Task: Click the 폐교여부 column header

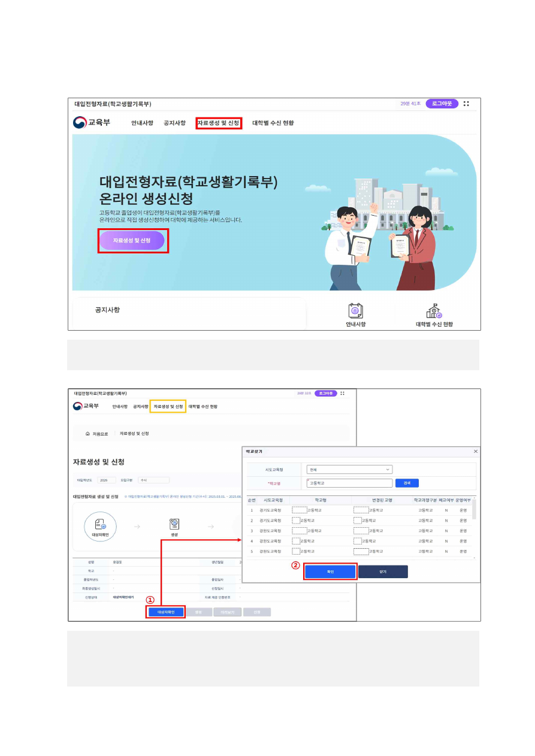Action: click(x=446, y=500)
